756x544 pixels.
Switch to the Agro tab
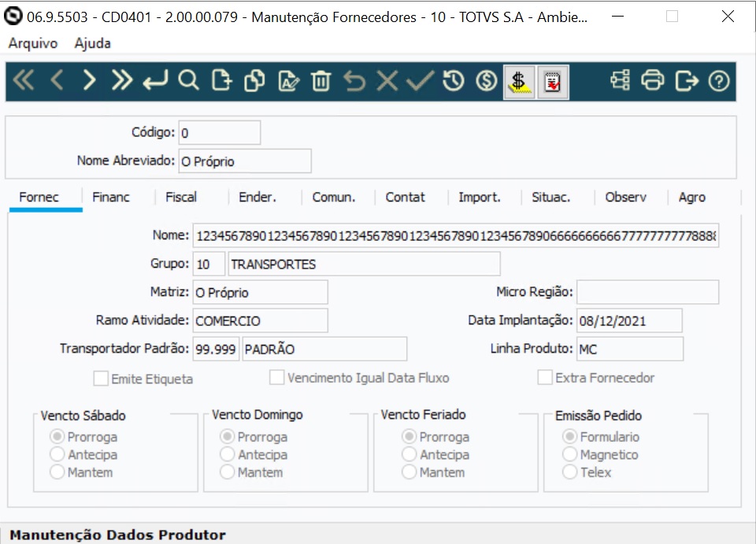pyautogui.click(x=692, y=197)
